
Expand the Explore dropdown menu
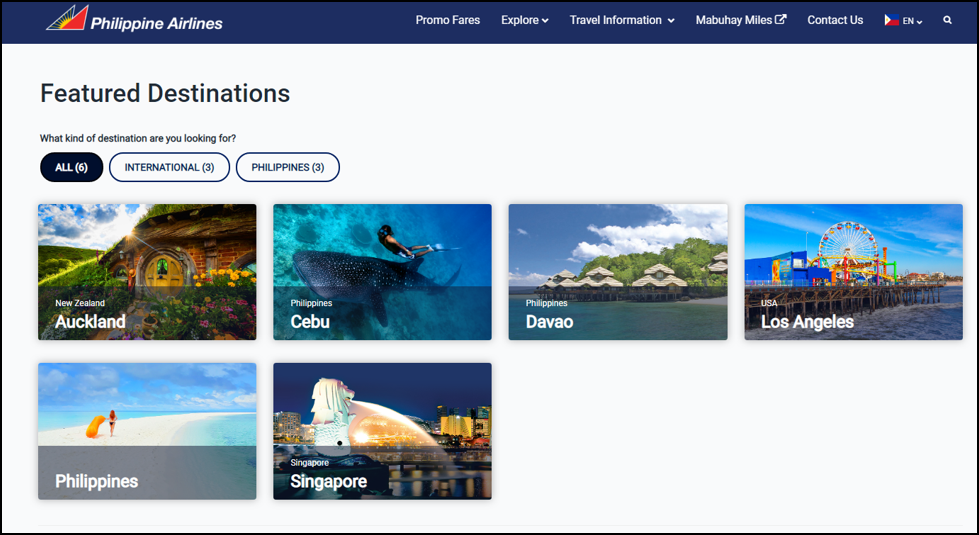[x=524, y=20]
